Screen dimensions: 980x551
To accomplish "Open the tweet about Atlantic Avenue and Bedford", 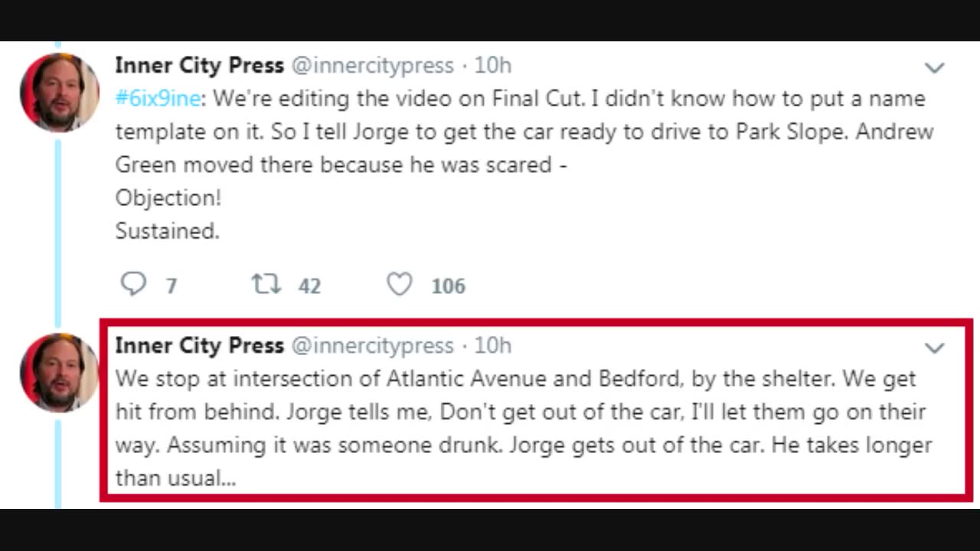I will click(521, 429).
